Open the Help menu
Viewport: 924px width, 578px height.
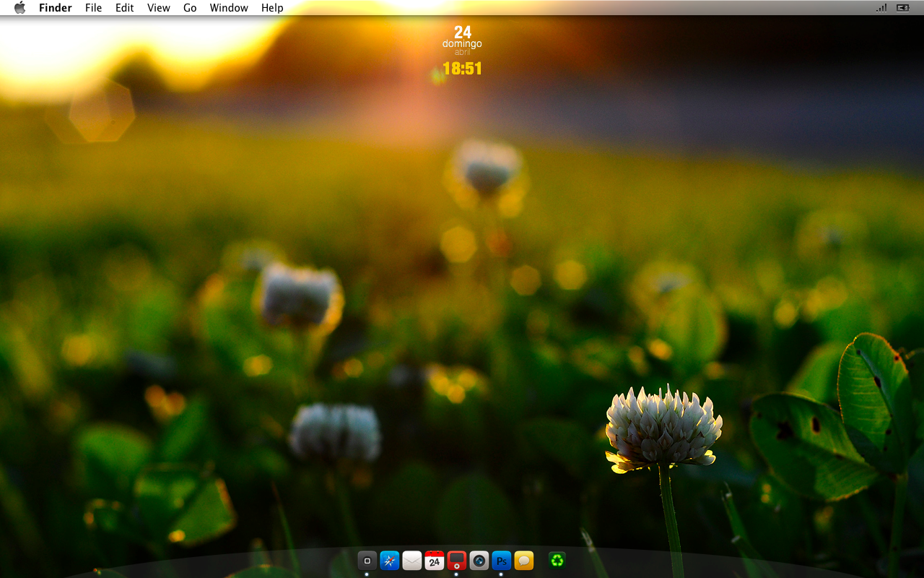tap(272, 8)
